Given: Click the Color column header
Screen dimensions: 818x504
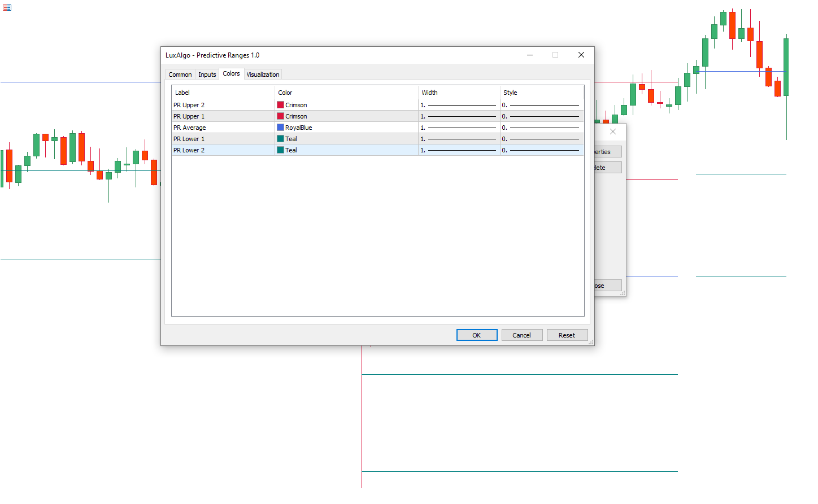Looking at the screenshot, I should 346,93.
